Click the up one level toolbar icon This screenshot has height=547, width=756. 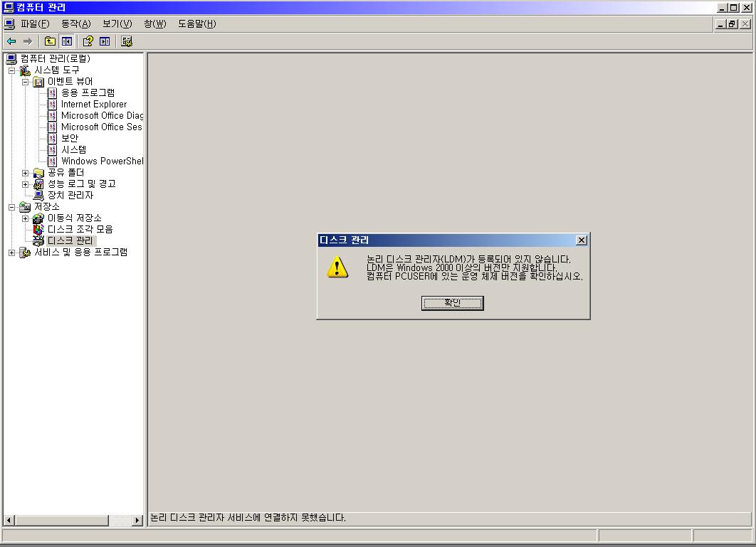[50, 41]
